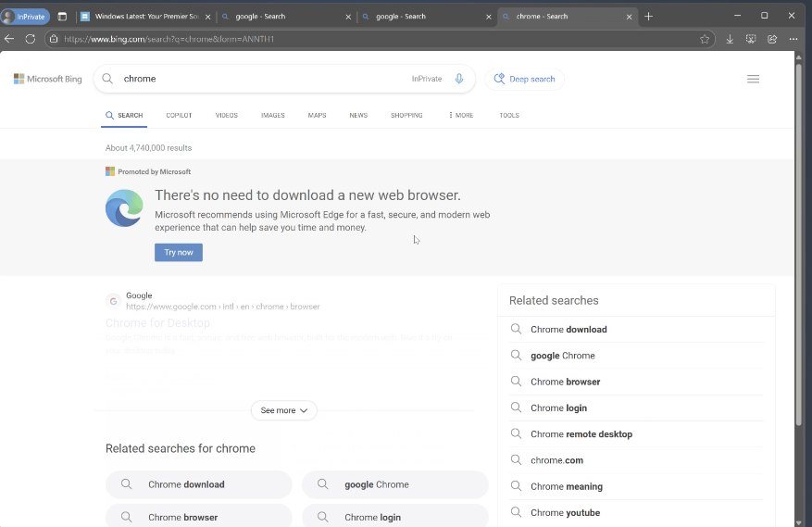The height and width of the screenshot is (527, 812).
Task: Close the chrome - Search tab
Action: 629,17
